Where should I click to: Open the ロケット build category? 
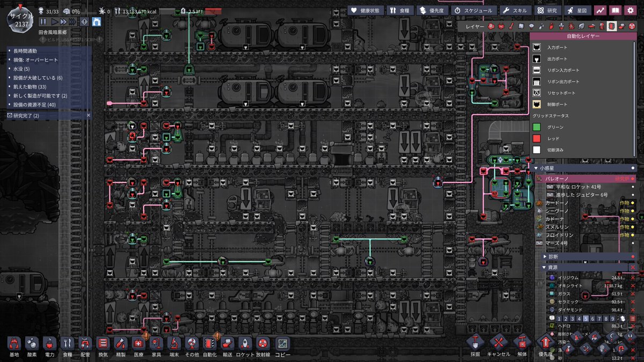[245, 346]
